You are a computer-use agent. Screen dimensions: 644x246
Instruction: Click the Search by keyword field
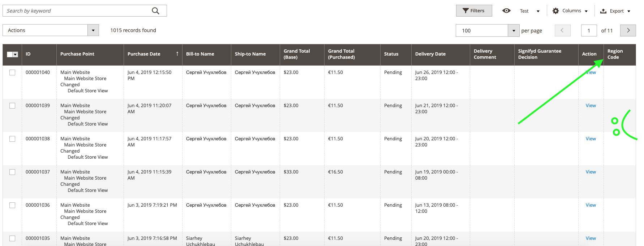coord(78,11)
